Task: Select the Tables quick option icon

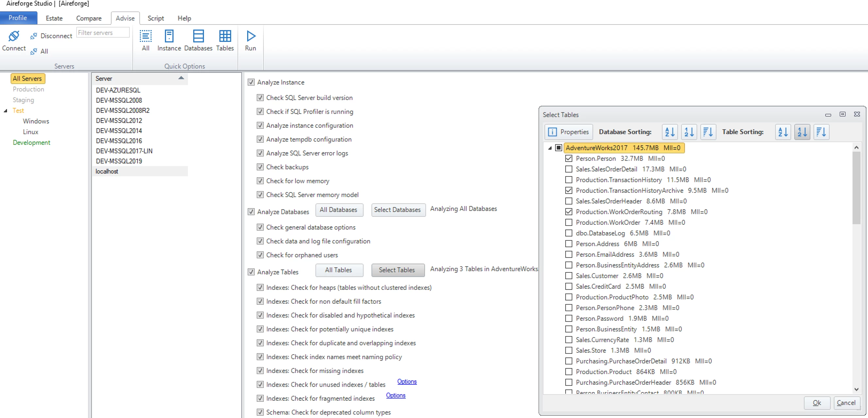Action: [225, 36]
